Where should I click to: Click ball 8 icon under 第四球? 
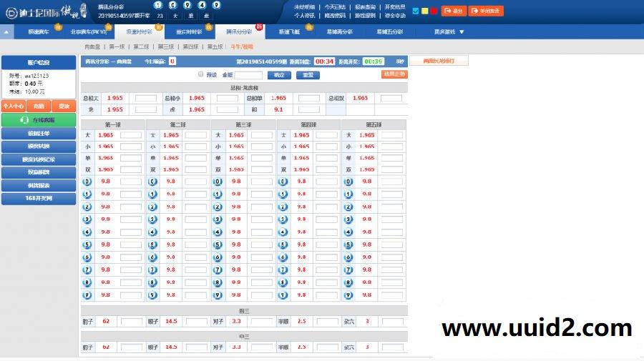tap(283, 282)
